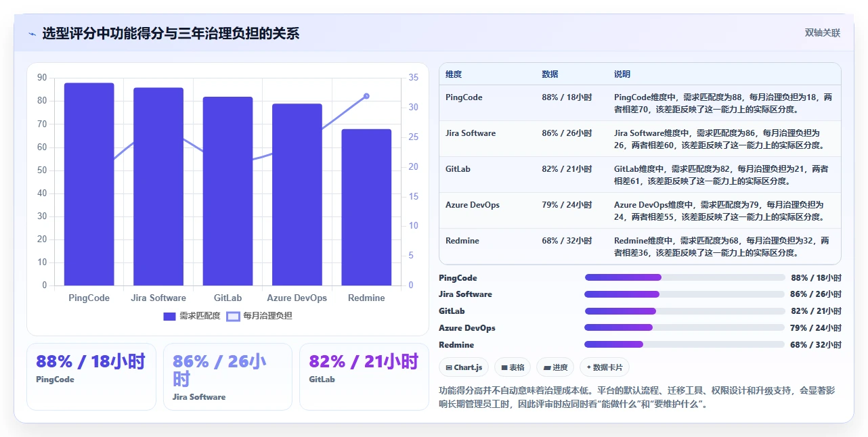Click the PingCode progress bar
The height and width of the screenshot is (437, 868).
click(x=685, y=277)
